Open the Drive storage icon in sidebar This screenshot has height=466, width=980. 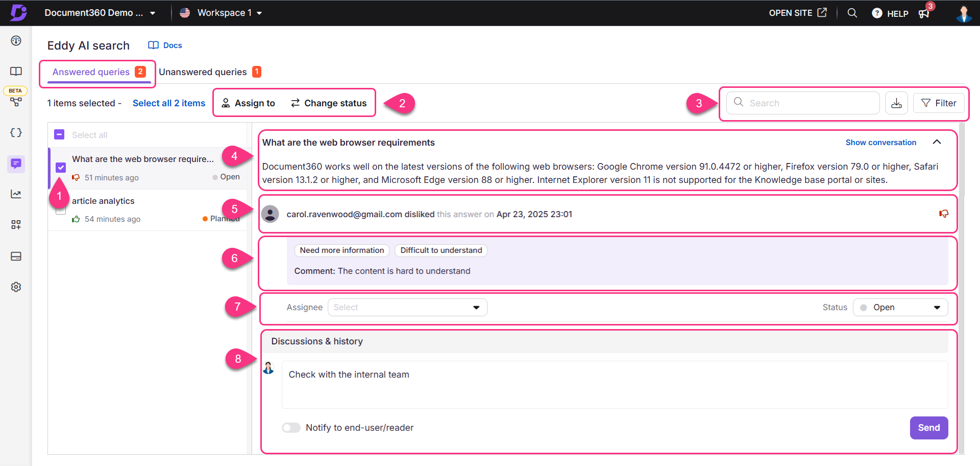16,256
